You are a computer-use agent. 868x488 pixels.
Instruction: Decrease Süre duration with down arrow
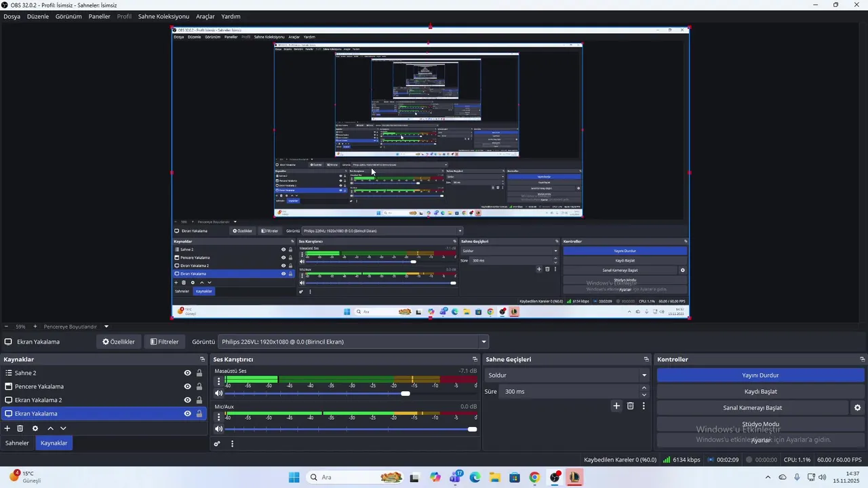tap(644, 395)
